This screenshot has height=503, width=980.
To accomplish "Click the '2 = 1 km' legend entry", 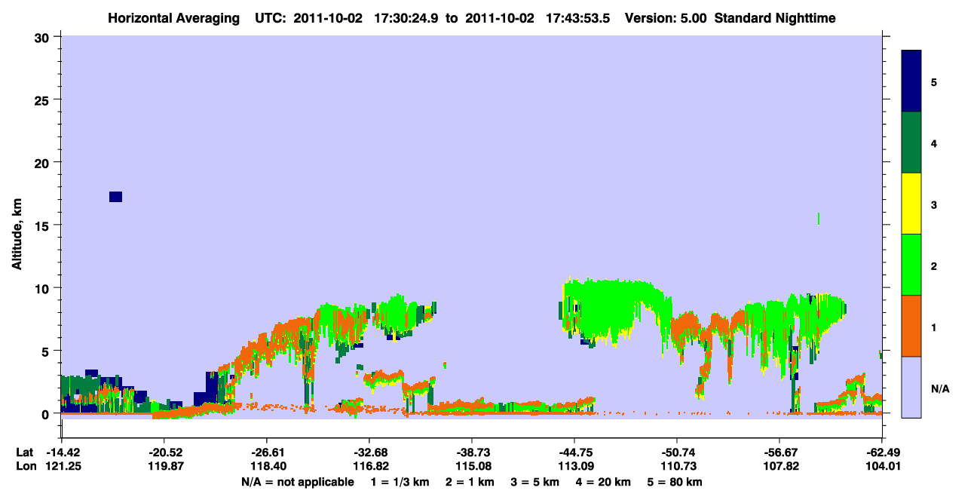I will [x=470, y=482].
